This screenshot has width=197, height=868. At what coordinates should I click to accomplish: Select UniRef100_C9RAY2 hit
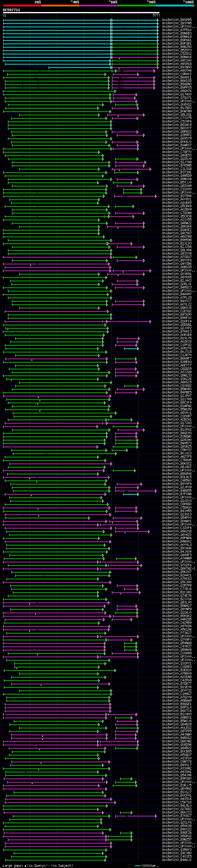tap(177, 74)
